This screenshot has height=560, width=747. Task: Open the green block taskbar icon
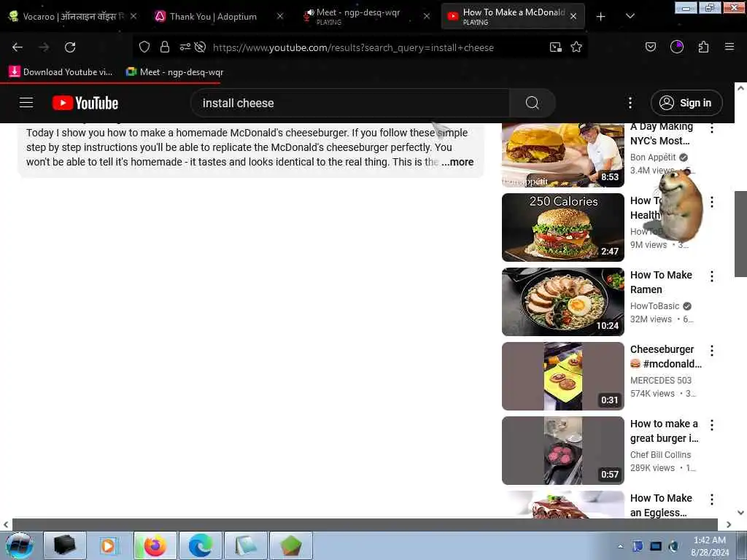click(291, 545)
